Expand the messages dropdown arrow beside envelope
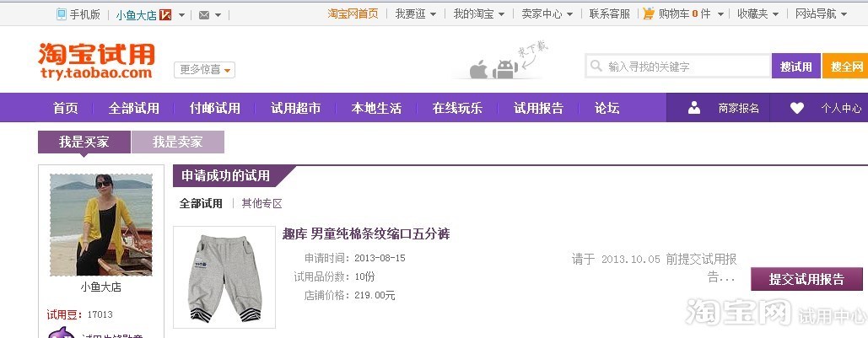This screenshot has width=868, height=338. click(218, 15)
